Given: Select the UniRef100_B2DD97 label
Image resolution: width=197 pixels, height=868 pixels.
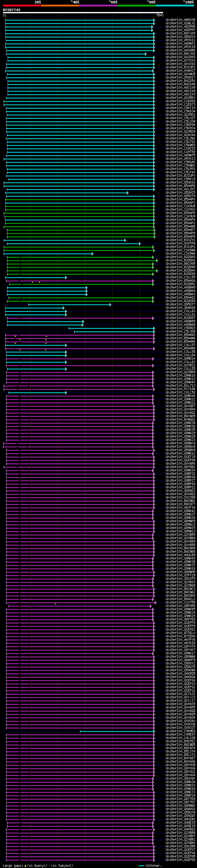Looking at the screenshot, I should tap(180, 318).
